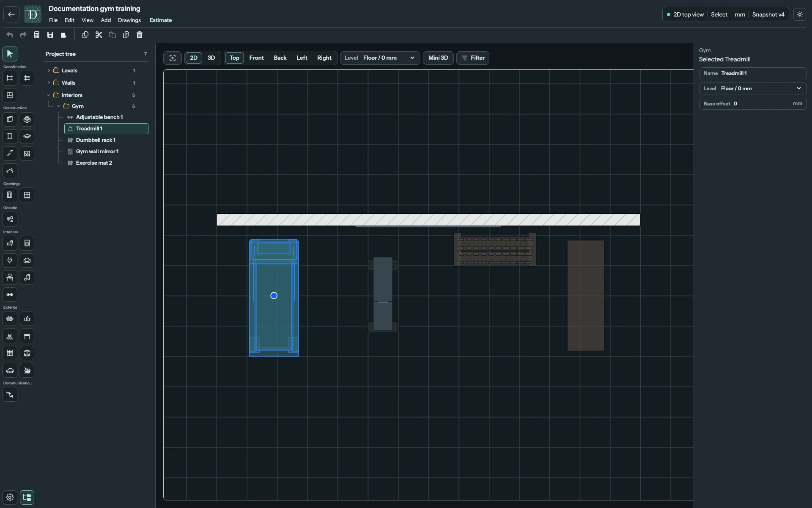Pick the window opening tool

(x=27, y=195)
